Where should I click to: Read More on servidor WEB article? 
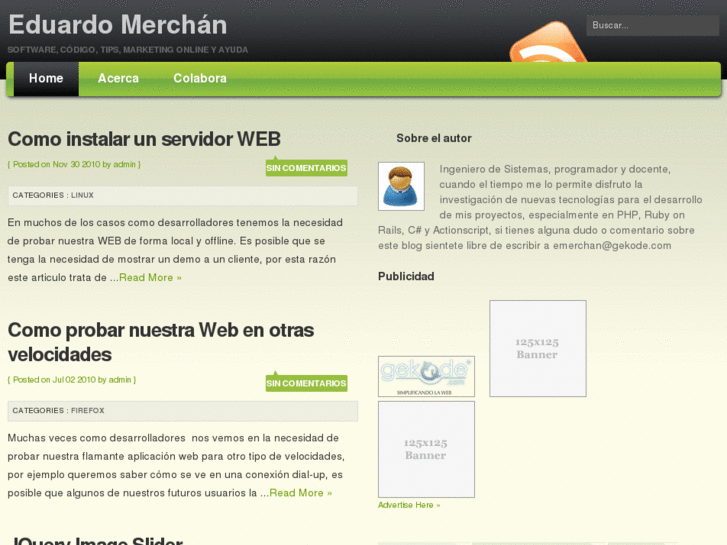click(150, 277)
